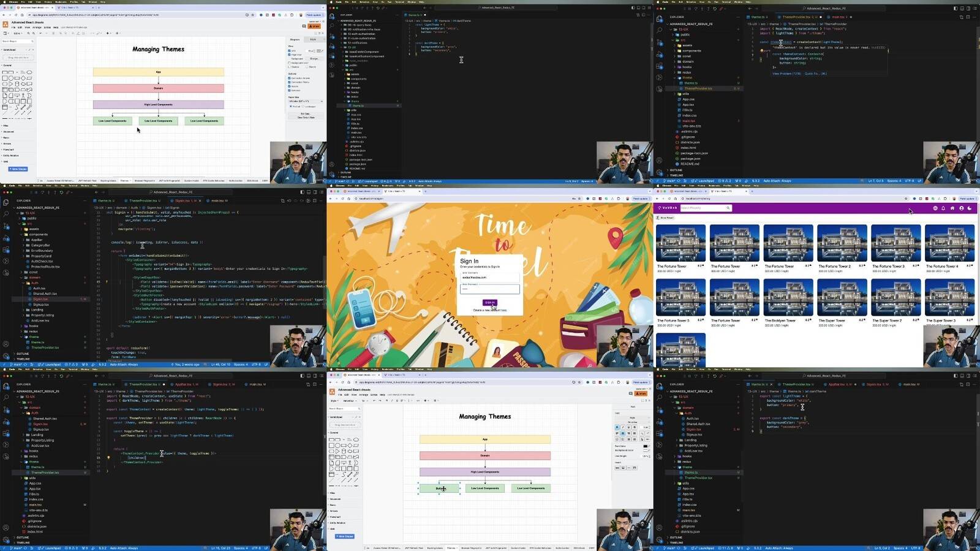Open Run and Debug in toggleTheme editor's activity bar

point(6,422)
